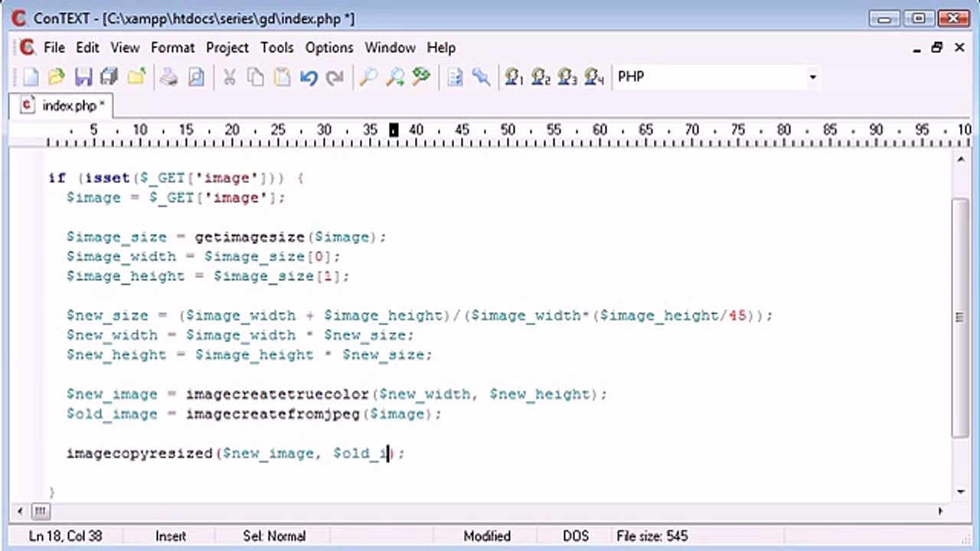Click the Ln 18, Col 38 status
The image size is (980, 551).
pyautogui.click(x=65, y=536)
